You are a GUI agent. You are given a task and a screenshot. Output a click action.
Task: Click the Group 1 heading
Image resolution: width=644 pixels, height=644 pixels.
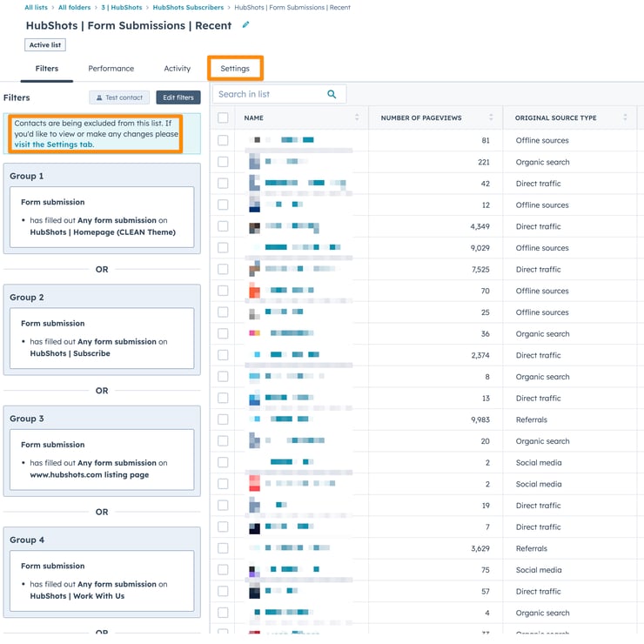pos(27,176)
